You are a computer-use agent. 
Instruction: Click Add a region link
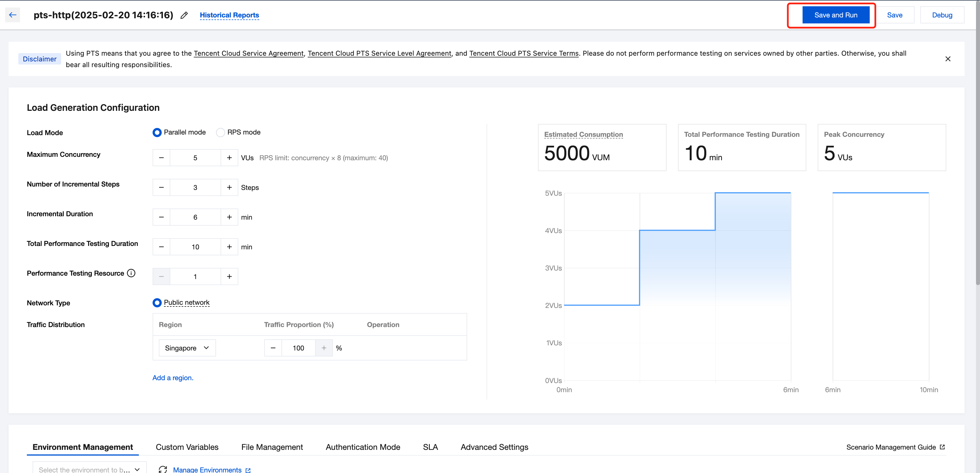[x=173, y=378]
